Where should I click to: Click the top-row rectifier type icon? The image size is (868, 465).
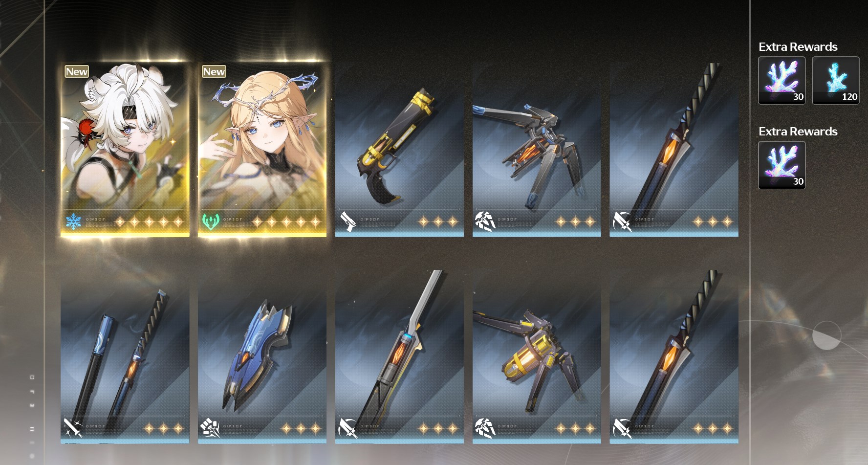click(485, 221)
